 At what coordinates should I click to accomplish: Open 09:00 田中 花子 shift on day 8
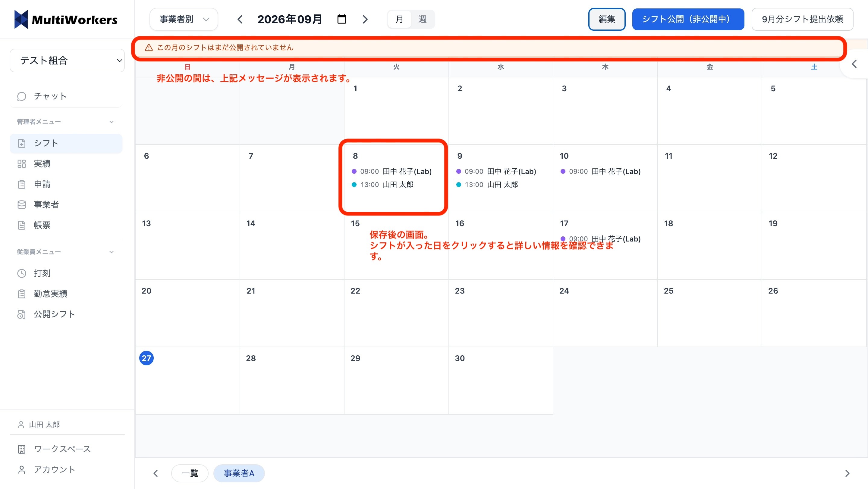(392, 171)
